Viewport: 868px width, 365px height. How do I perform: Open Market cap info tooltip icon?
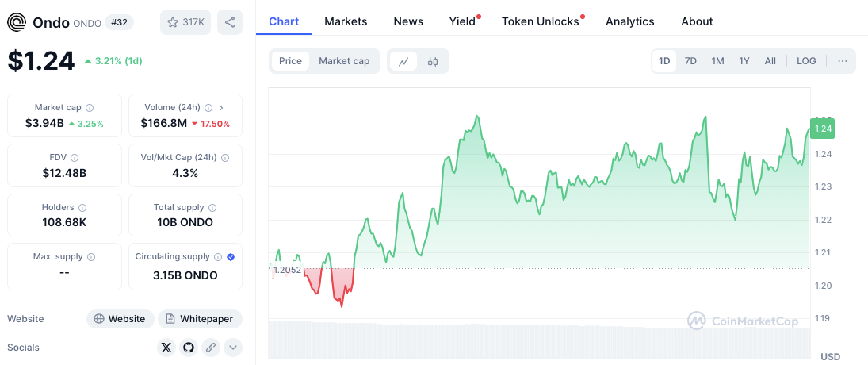pos(90,107)
